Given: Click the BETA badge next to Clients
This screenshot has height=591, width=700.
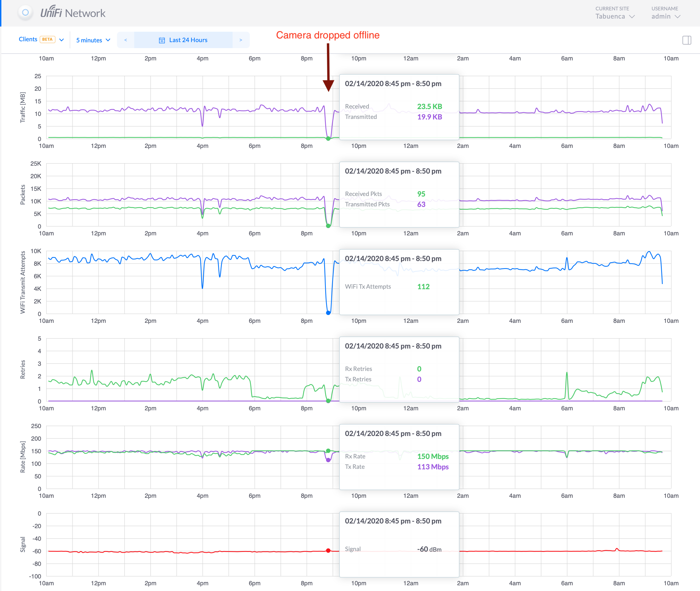Looking at the screenshot, I should tap(47, 39).
